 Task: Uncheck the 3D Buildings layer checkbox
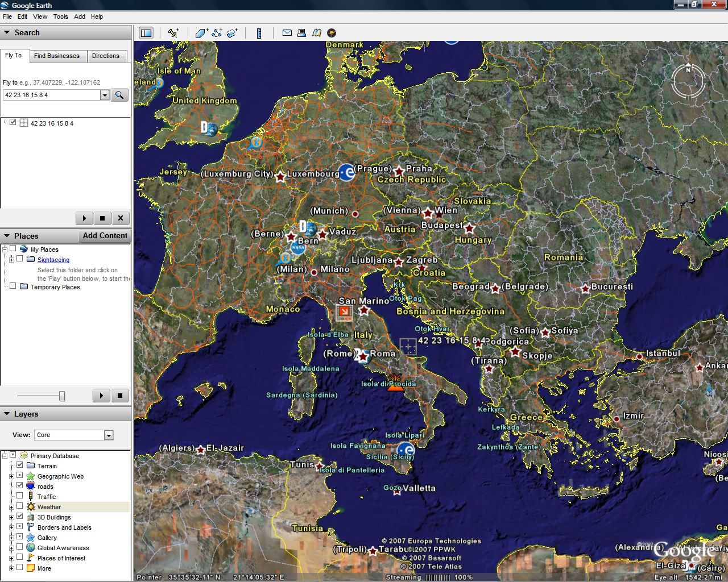coord(20,517)
